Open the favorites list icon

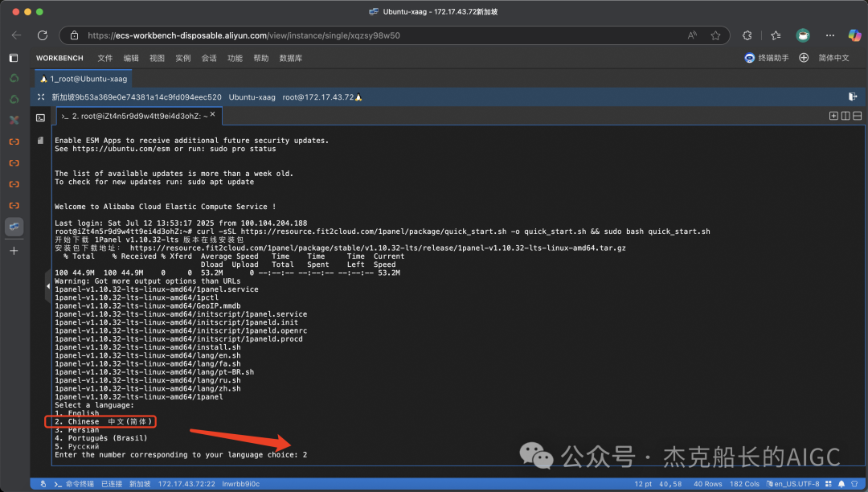click(x=776, y=35)
